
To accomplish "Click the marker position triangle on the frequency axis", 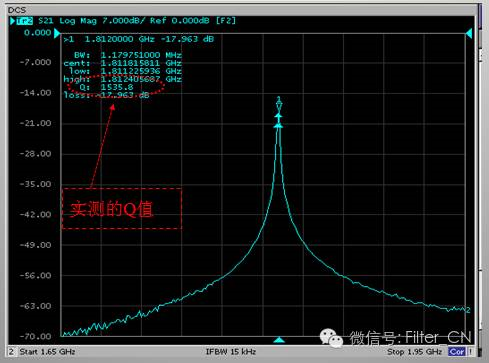I will point(279,340).
